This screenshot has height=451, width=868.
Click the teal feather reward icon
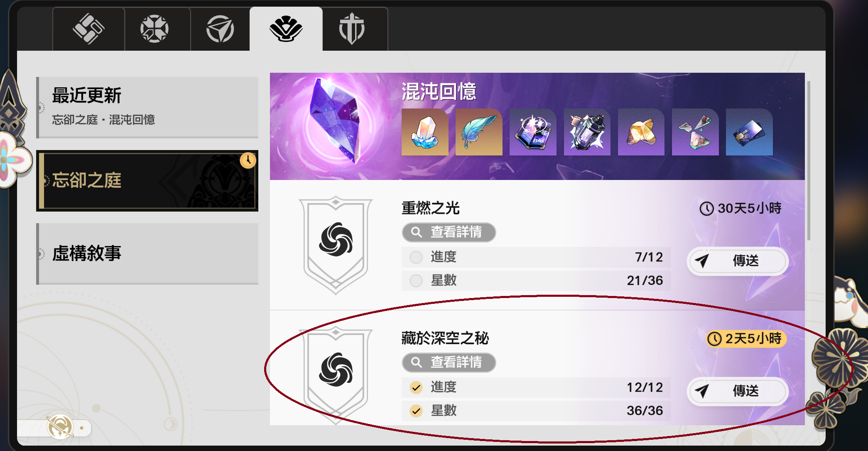click(479, 132)
